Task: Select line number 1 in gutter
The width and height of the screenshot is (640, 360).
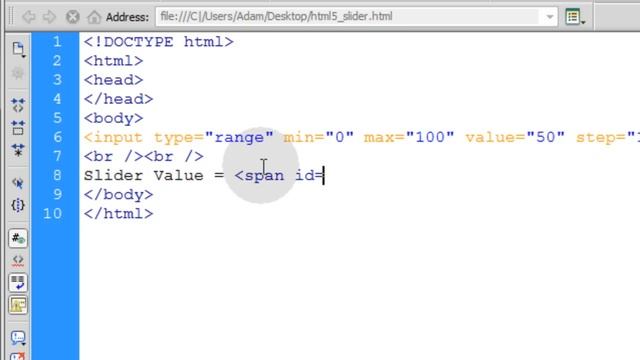Action: (57, 42)
